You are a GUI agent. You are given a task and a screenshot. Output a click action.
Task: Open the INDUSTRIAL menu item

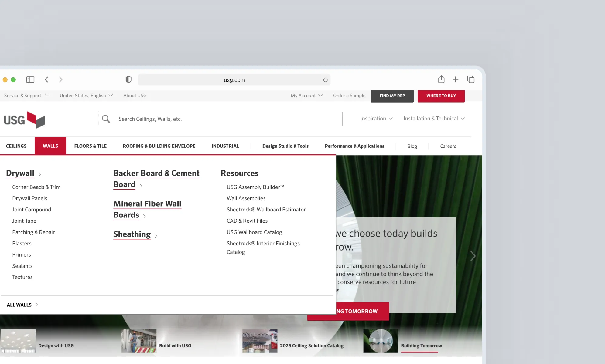pos(225,146)
